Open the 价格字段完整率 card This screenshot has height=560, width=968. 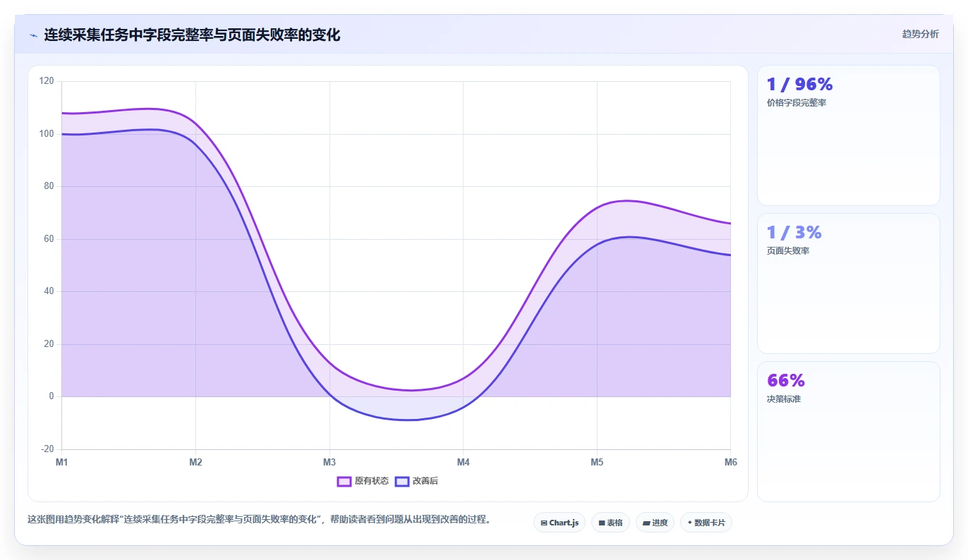(848, 135)
